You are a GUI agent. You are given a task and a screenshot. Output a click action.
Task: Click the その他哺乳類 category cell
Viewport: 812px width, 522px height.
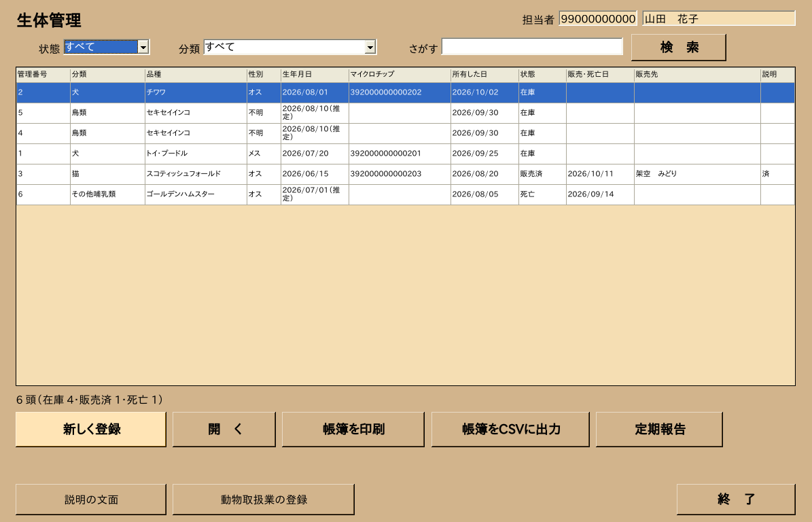[x=108, y=194]
